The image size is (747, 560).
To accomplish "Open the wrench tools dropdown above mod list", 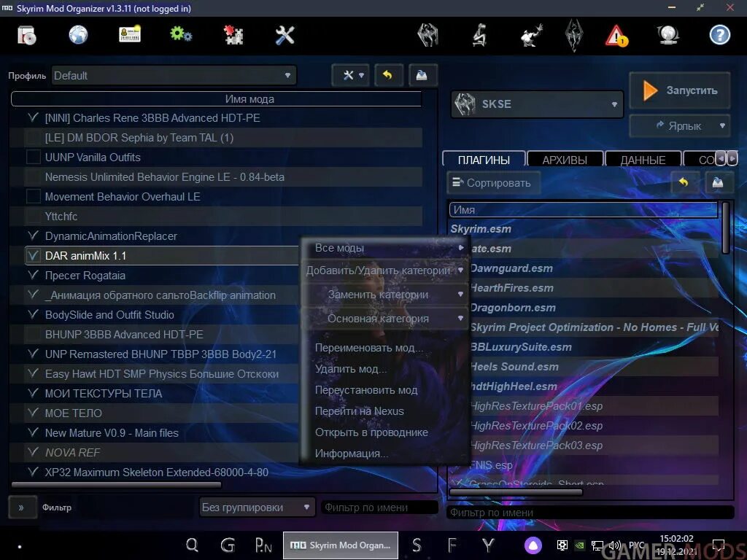I will [351, 75].
